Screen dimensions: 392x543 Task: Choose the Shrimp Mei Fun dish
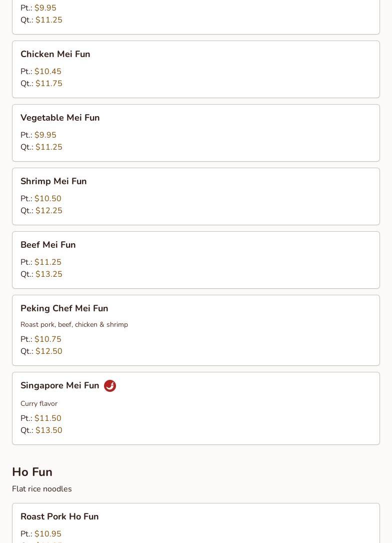pos(53,181)
